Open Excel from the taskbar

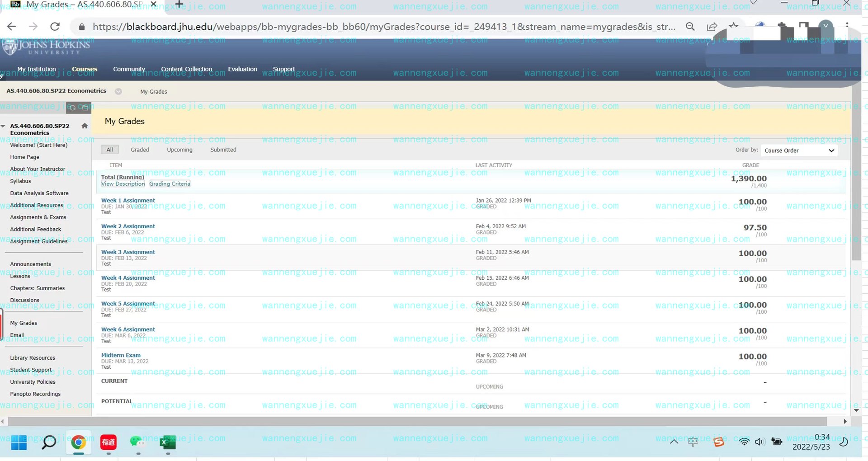(x=168, y=442)
